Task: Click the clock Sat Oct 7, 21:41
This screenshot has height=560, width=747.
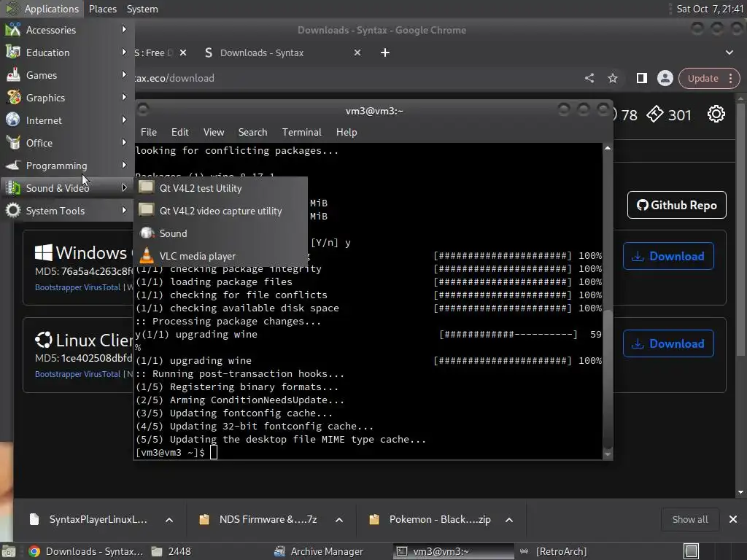Action: 710,9
